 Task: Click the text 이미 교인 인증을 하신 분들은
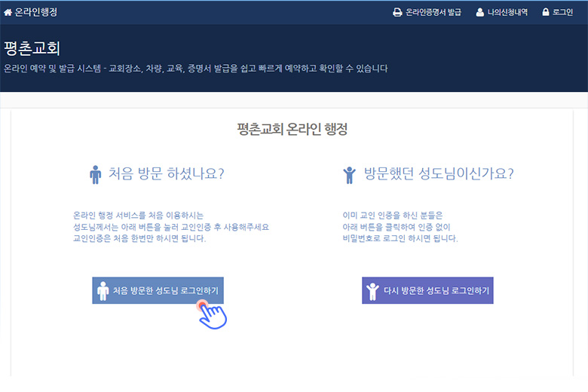tap(393, 216)
